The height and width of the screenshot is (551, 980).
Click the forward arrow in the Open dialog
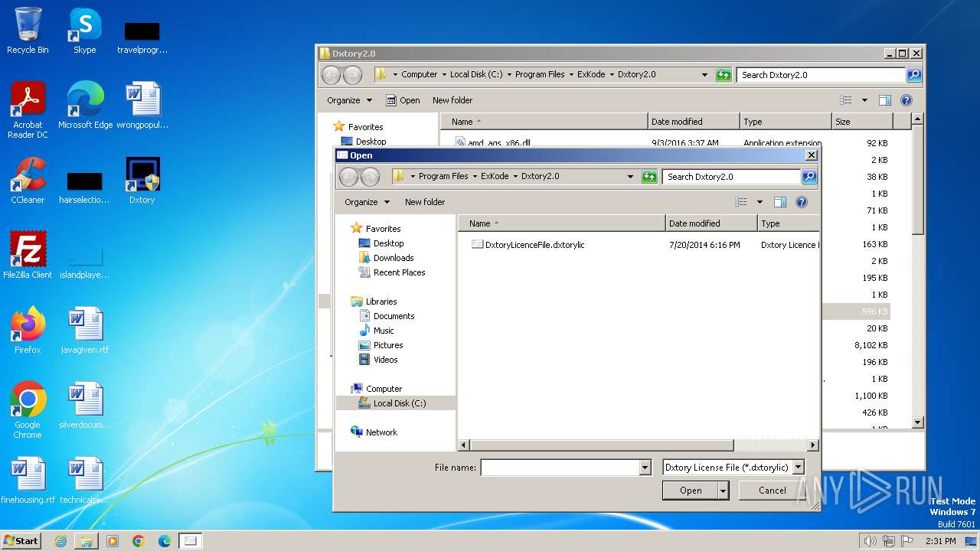click(370, 177)
